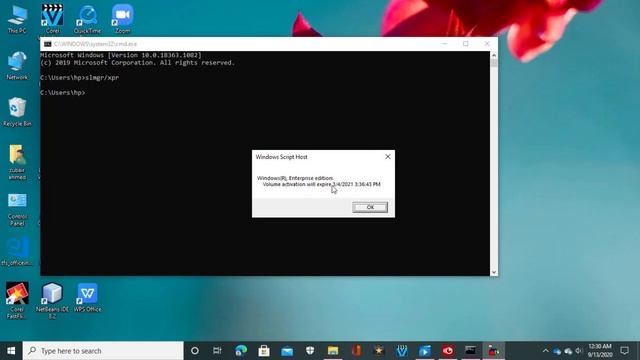The width and height of the screenshot is (640, 360).
Task: Open Task View on taskbar
Action: [217, 351]
